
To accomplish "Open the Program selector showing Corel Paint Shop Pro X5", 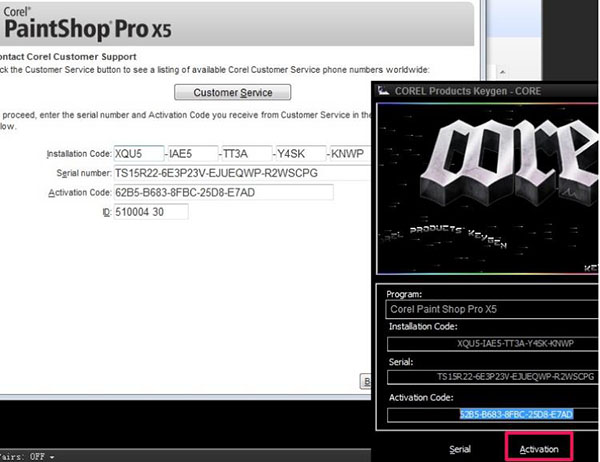I will (492, 309).
